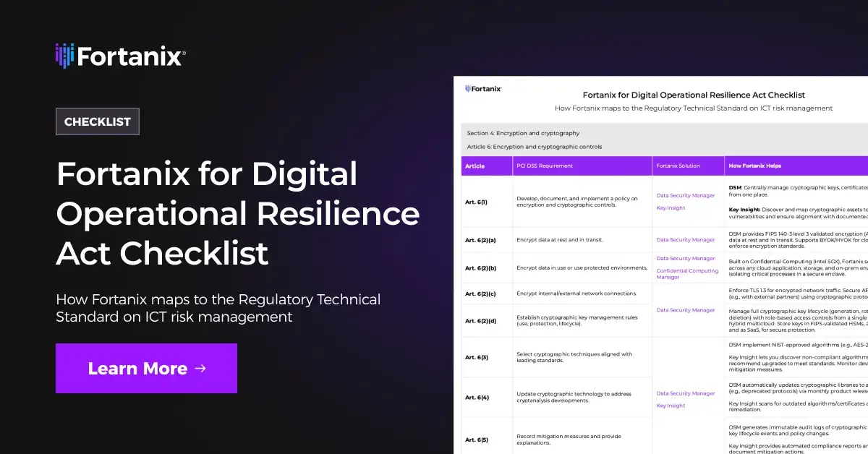Click the checklist document title text
The width and height of the screenshot is (868, 454).
point(694,95)
